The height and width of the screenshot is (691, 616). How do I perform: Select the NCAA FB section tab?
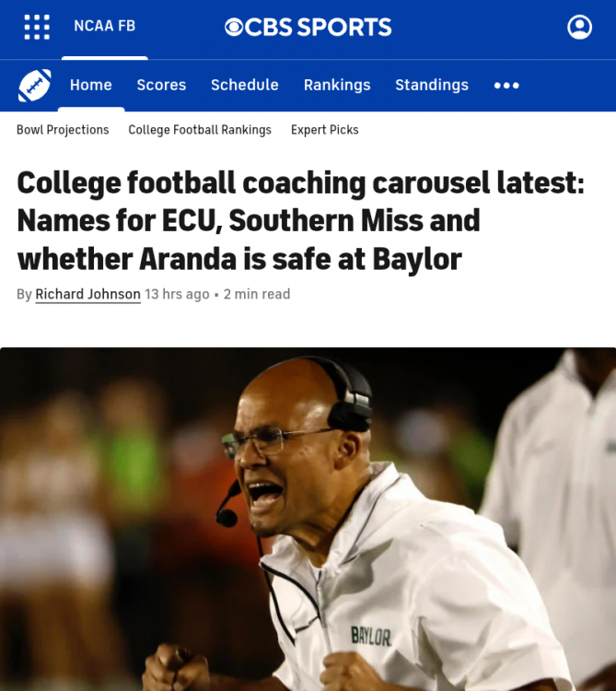point(104,27)
